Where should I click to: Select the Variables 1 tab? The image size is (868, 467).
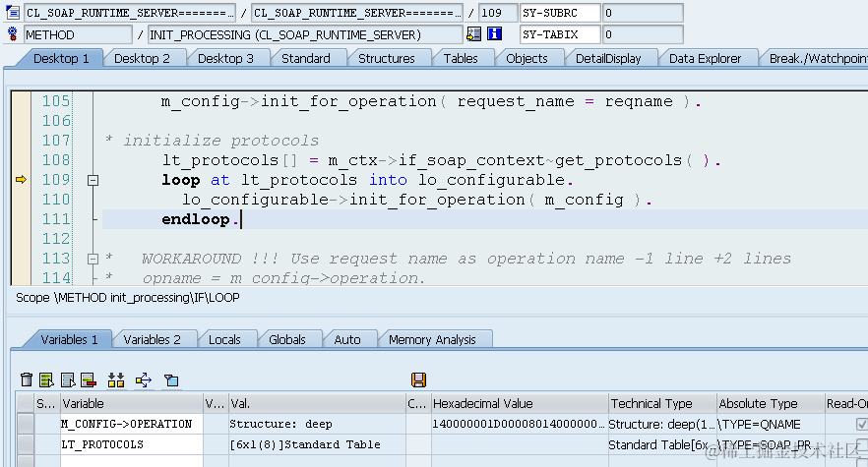[69, 340]
